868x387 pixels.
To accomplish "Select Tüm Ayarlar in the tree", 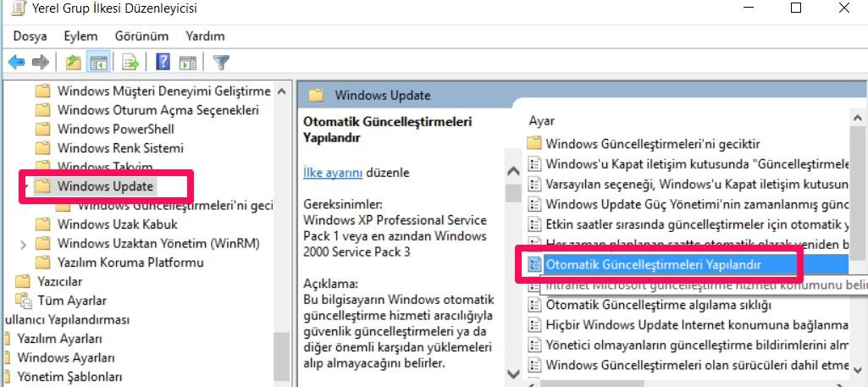I will [x=71, y=301].
